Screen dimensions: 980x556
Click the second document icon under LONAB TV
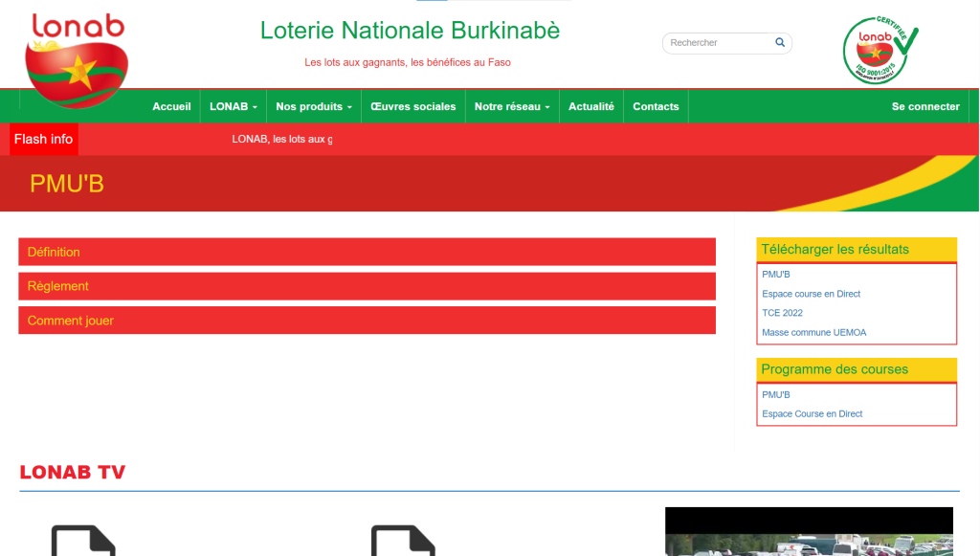pos(403,541)
